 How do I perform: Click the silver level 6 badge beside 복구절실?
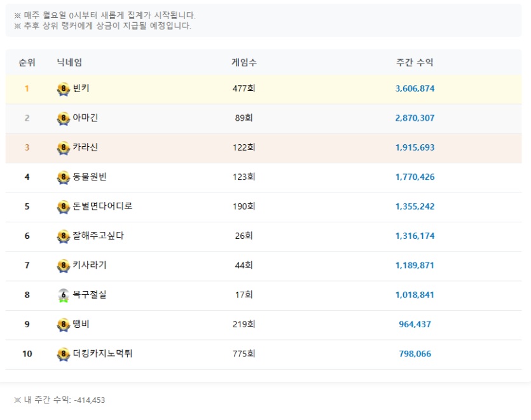point(64,295)
